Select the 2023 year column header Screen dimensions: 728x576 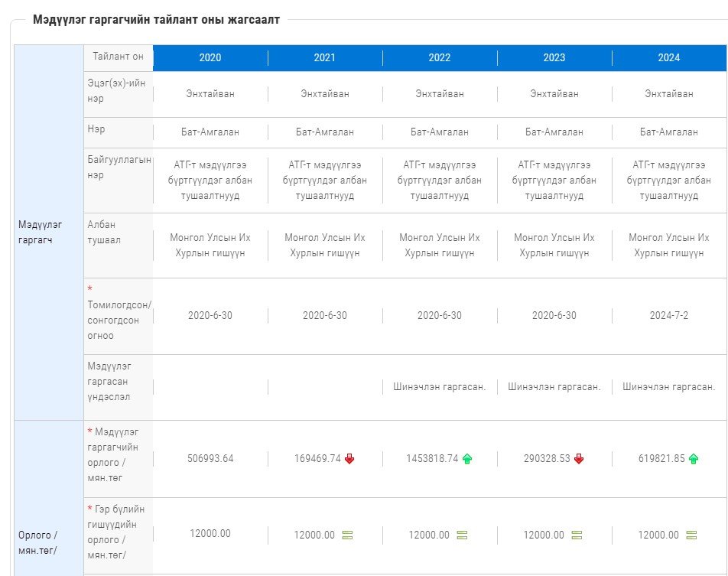pos(554,58)
